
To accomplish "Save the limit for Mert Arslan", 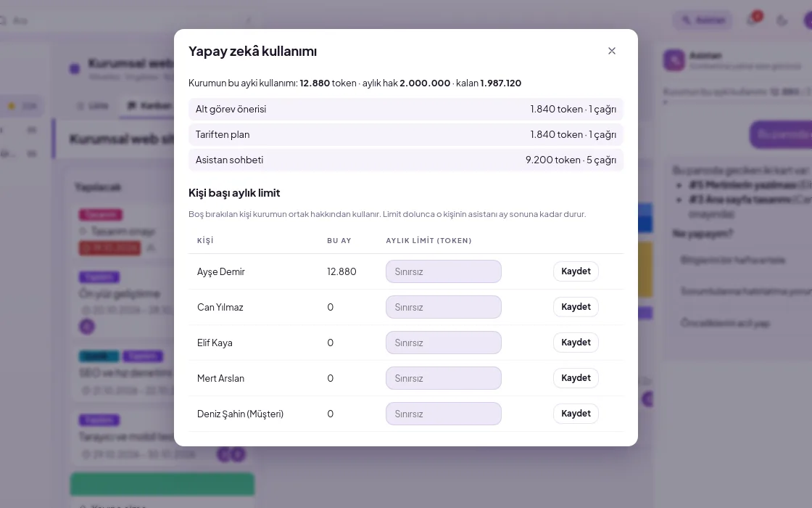I will (x=576, y=378).
